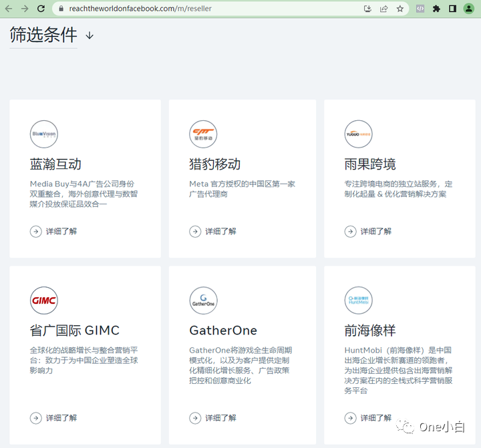Click the description '全球化的战略增长与整合营销平台'
The image size is (481, 448).
[x=84, y=360]
